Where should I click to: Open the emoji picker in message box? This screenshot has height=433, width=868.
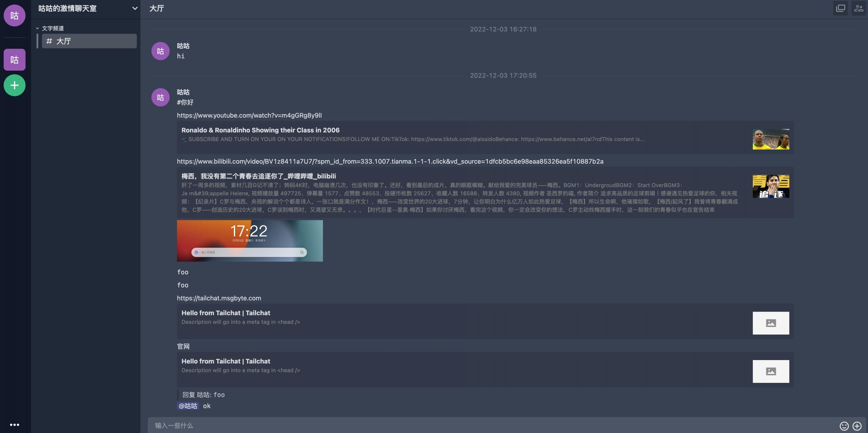[x=844, y=426]
